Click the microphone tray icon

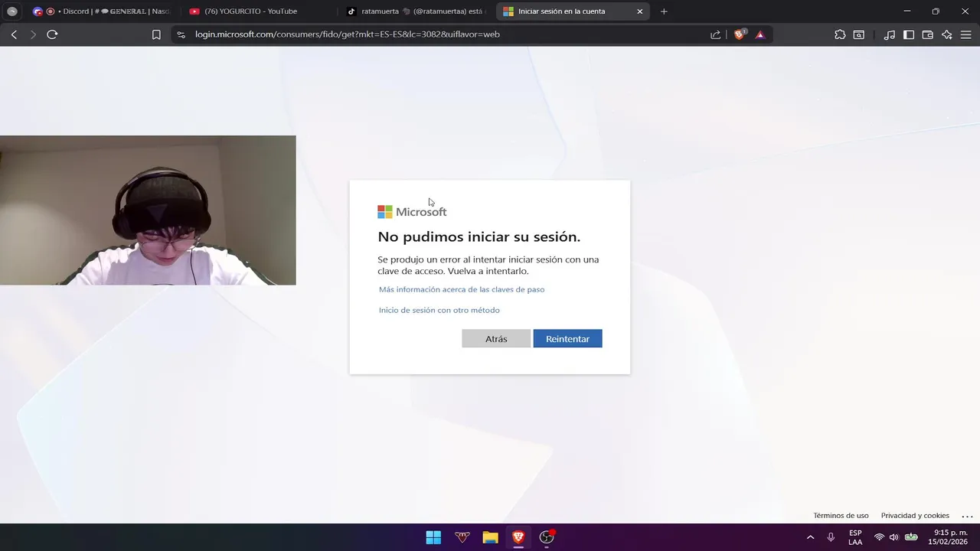831,537
